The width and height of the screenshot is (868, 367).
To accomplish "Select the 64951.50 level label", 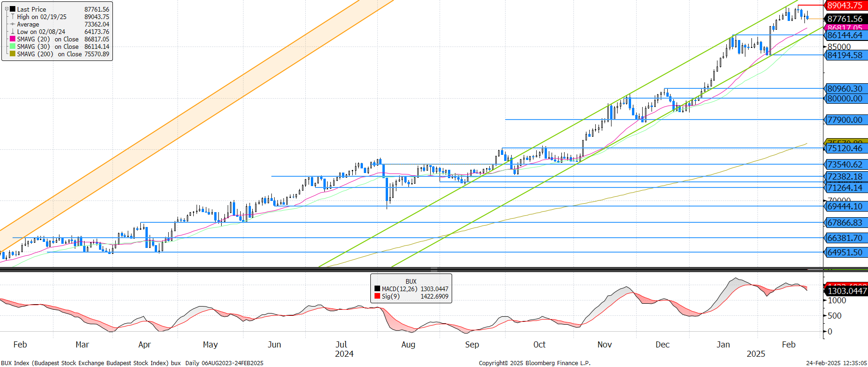I will pyautogui.click(x=845, y=252).
